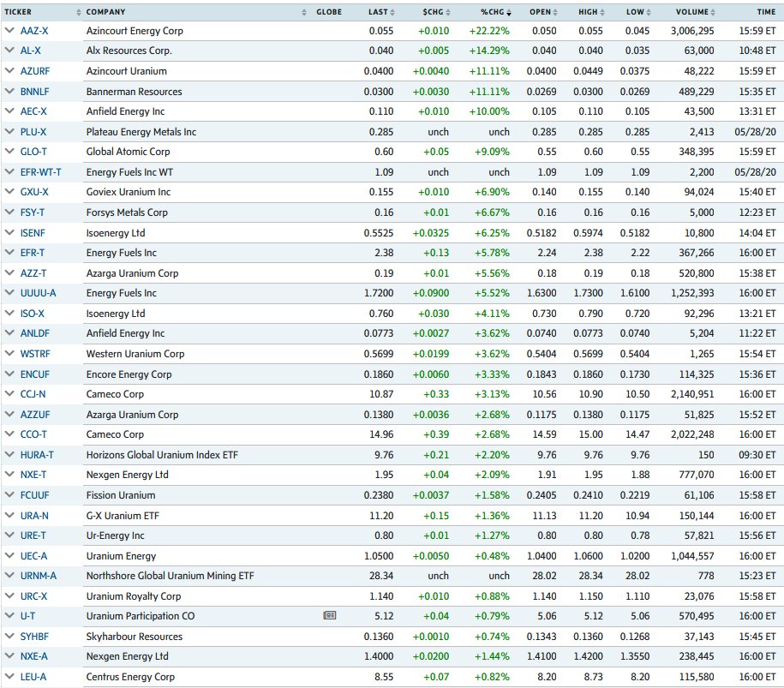Select company name Centrus Energy Corp
Viewport: 784px width, 688px height.
[x=130, y=677]
